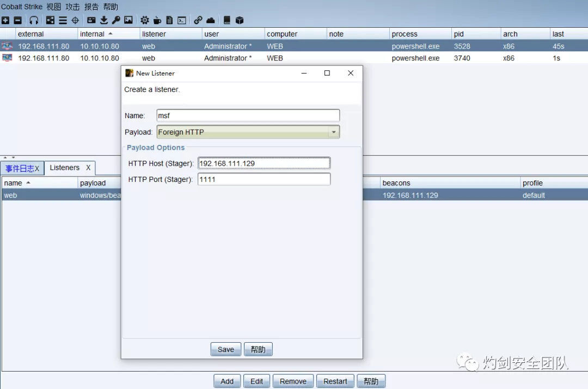Click the Disconnect from team server minus icon
588x389 pixels.
[17, 20]
